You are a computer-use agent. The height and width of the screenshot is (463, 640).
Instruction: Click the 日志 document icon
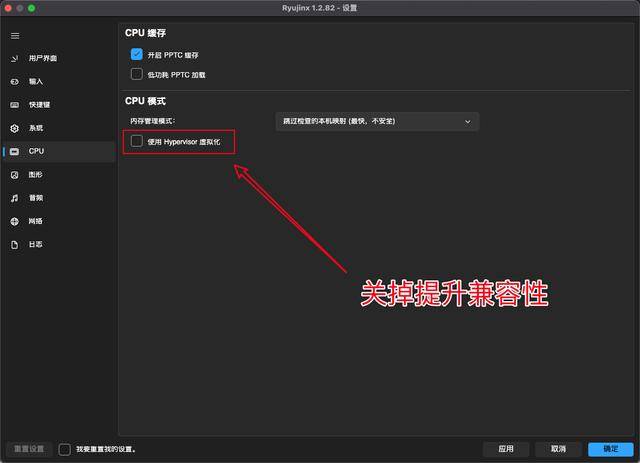[15, 245]
